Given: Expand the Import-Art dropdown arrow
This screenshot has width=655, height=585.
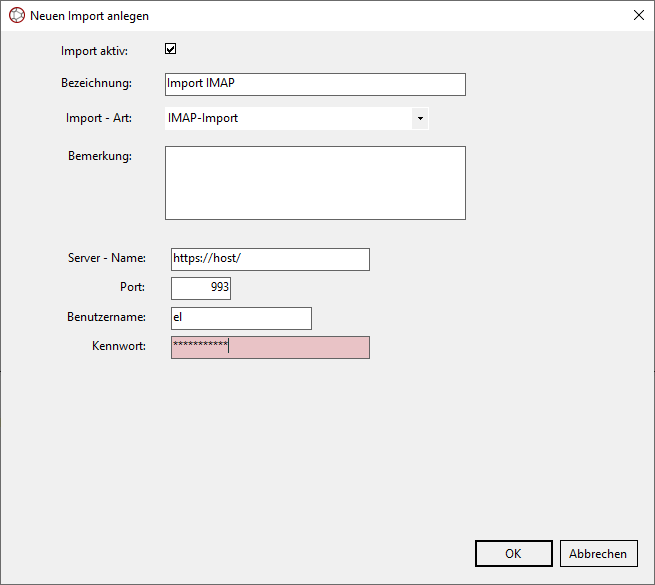Looking at the screenshot, I should tap(420, 119).
